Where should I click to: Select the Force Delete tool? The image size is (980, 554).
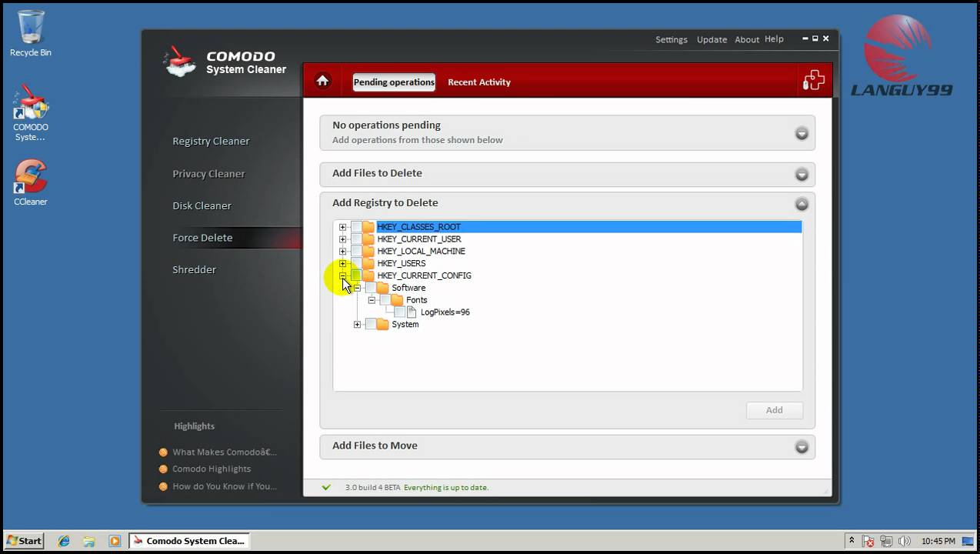[202, 238]
